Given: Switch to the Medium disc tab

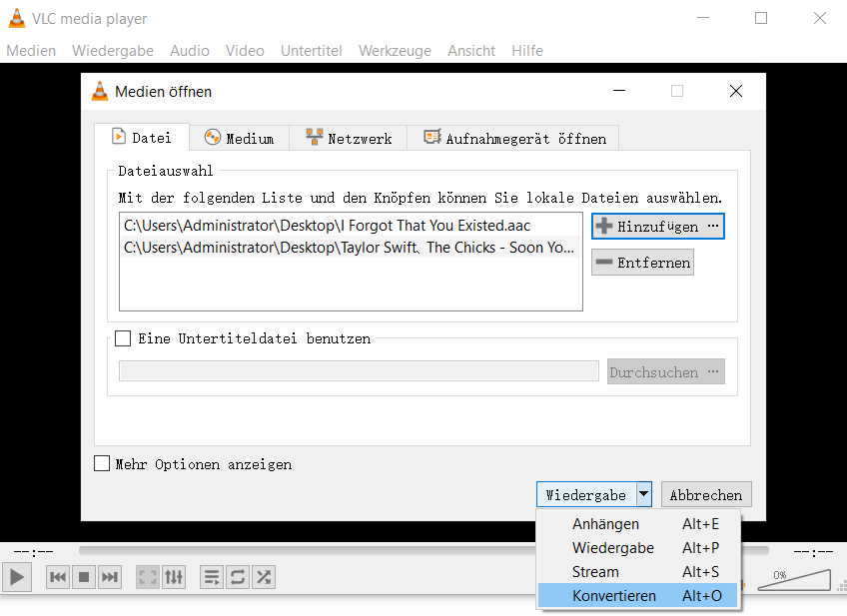Looking at the screenshot, I should [240, 138].
